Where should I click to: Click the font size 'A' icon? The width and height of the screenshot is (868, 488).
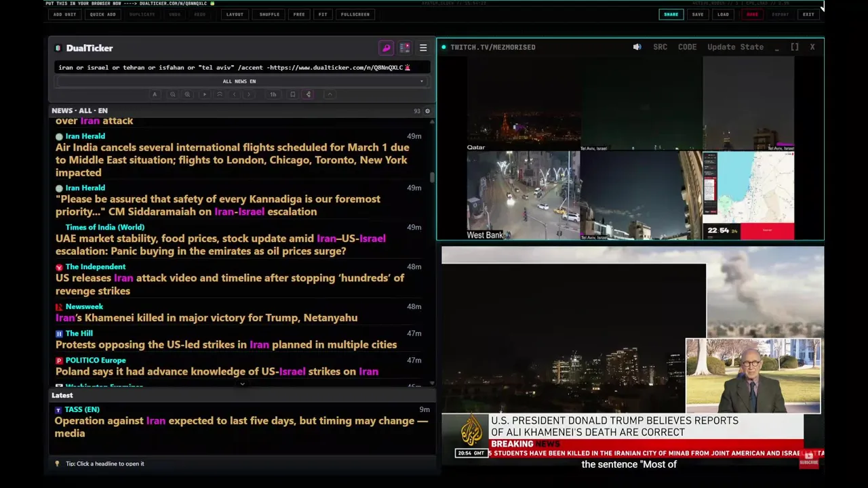155,94
